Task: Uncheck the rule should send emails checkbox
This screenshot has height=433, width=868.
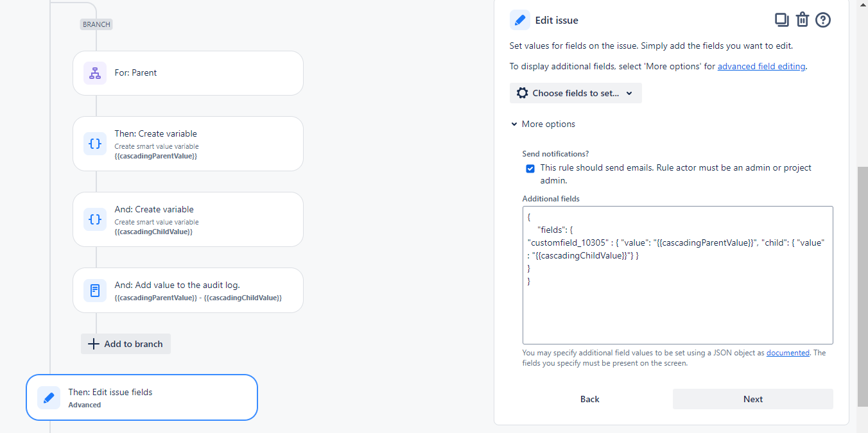Action: tap(530, 168)
